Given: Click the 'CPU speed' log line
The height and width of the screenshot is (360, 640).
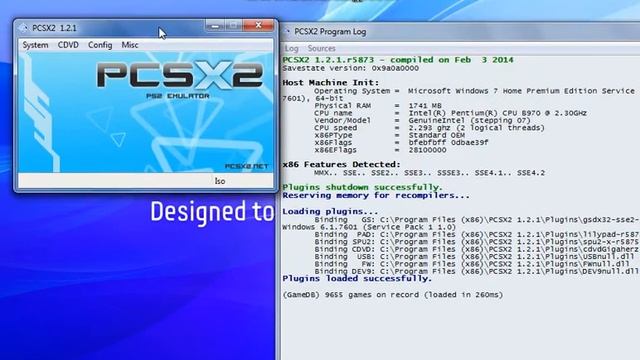Looking at the screenshot, I should point(429,128).
